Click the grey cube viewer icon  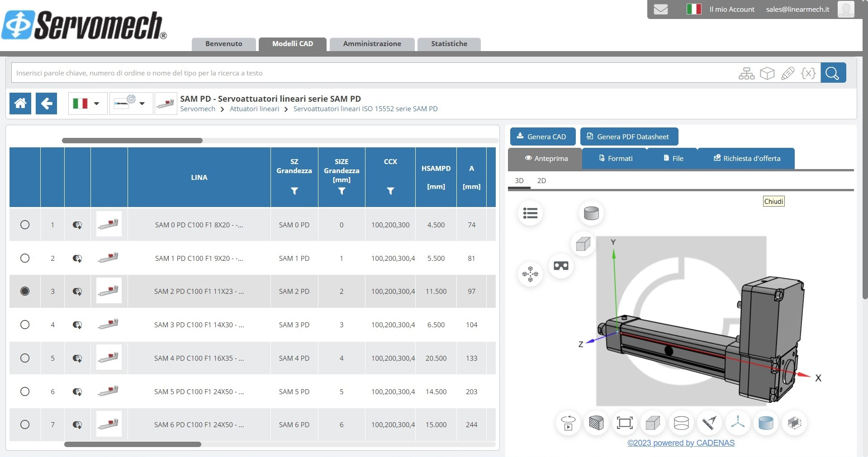[583, 244]
